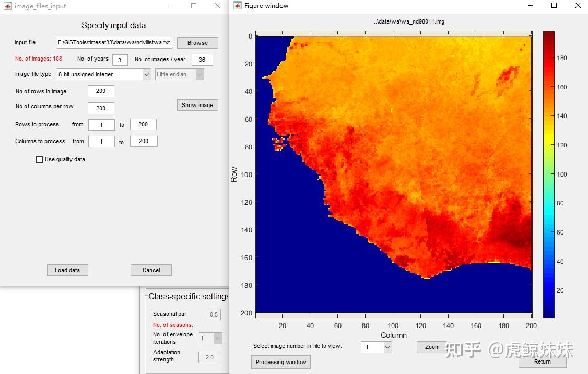Viewport: 588px width, 374px height.
Task: Click the MATLAB icon in image_files_input title bar
Action: pos(8,6)
